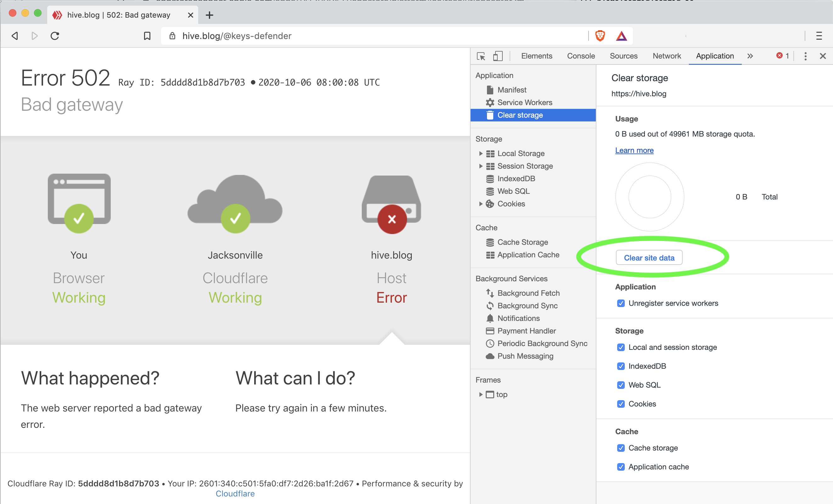This screenshot has height=504, width=833.
Task: Uncheck the Cache storage checkbox
Action: [x=621, y=448]
